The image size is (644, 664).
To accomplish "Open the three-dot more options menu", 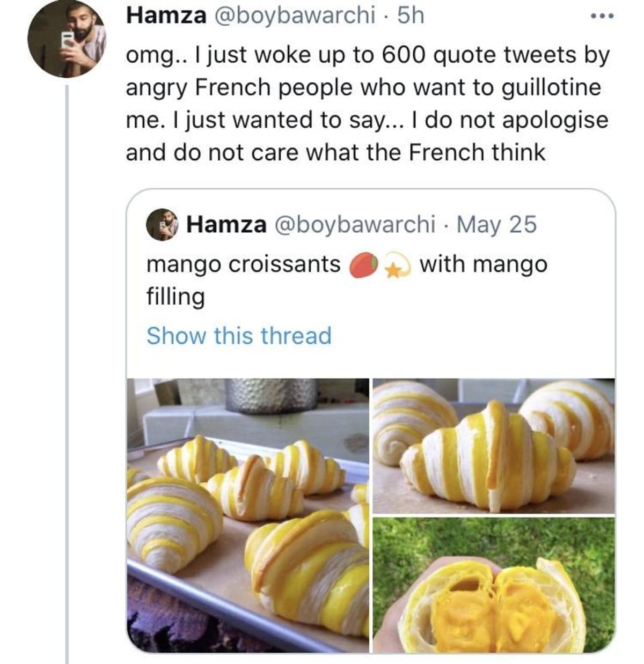I will [602, 16].
